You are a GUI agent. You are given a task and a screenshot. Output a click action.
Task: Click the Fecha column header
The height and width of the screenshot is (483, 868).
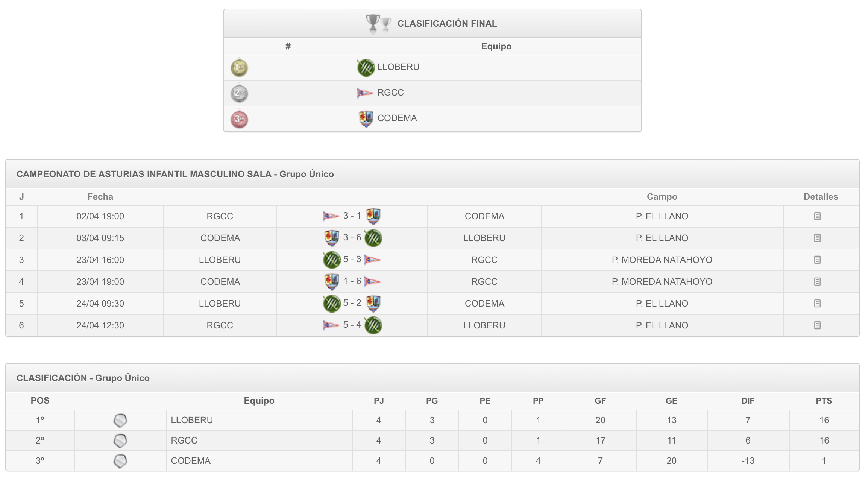[x=100, y=197]
